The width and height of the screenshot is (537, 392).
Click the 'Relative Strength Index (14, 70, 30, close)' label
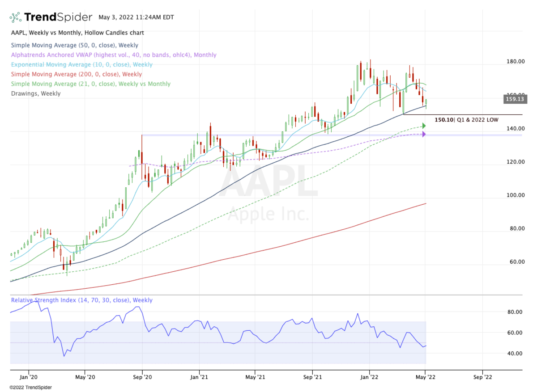pyautogui.click(x=82, y=300)
